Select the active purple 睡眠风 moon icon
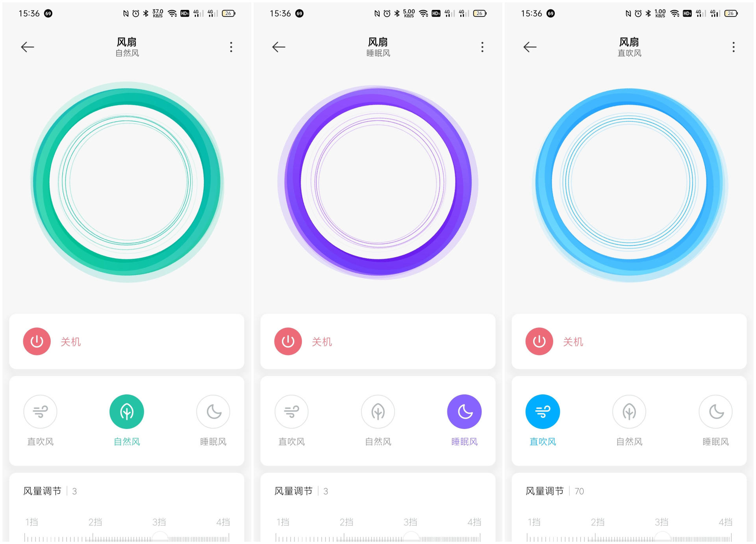The width and height of the screenshot is (756, 544). 465,412
